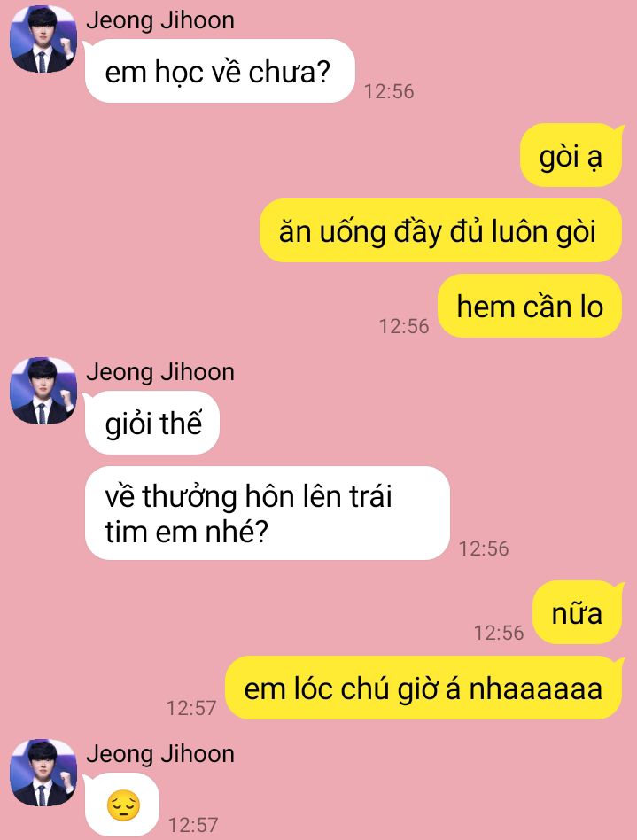Tap the 'ăn uống đầy đủ luôn gòi' message

[440, 231]
